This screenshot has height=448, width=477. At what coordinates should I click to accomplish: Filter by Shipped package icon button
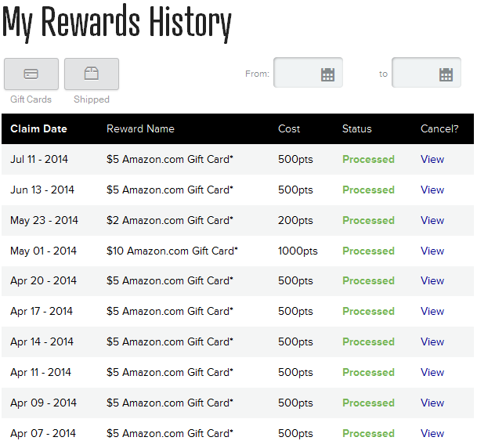point(92,74)
